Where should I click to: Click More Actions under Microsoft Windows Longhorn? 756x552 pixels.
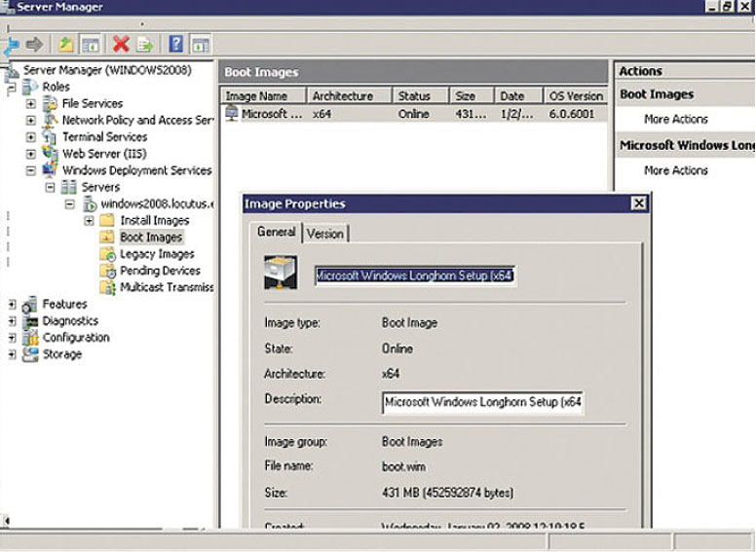pos(675,170)
